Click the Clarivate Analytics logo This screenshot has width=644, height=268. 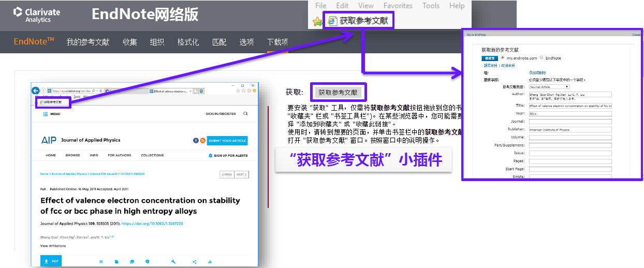(x=36, y=14)
